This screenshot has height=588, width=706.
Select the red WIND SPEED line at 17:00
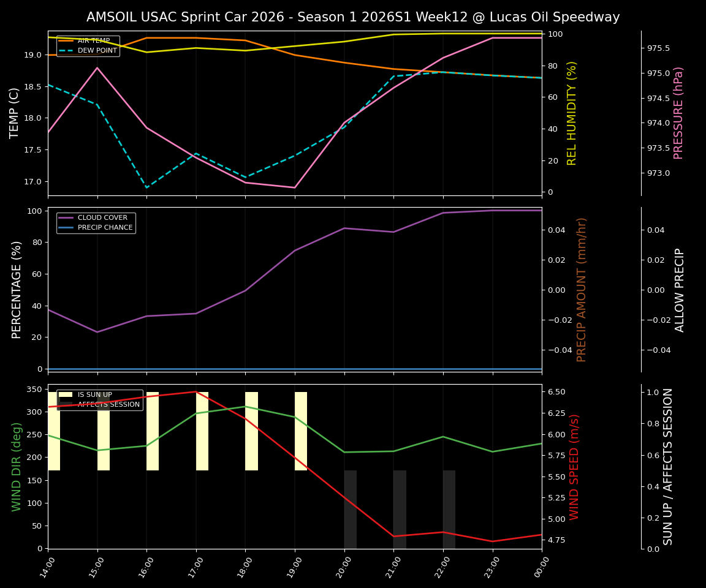(196, 392)
